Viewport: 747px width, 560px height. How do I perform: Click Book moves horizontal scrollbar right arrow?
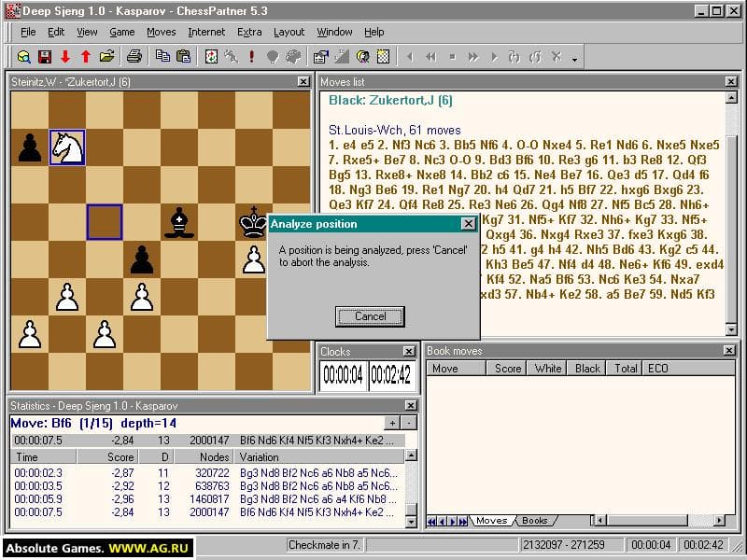point(719,521)
